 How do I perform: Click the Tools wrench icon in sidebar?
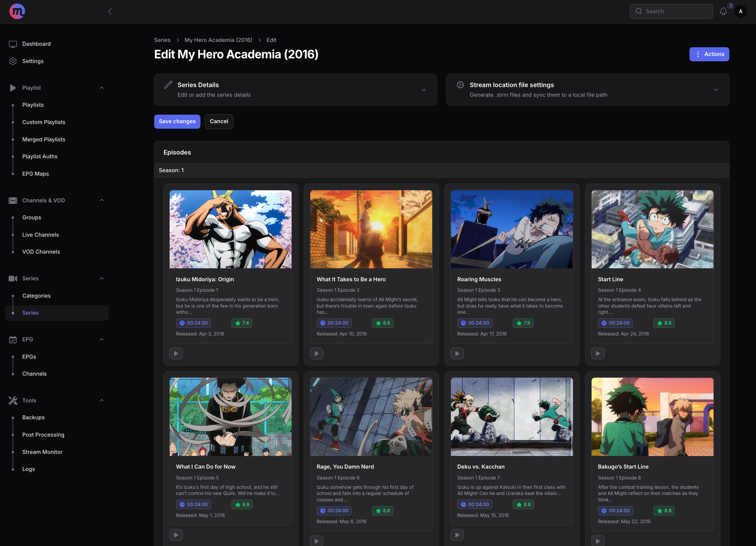point(13,400)
